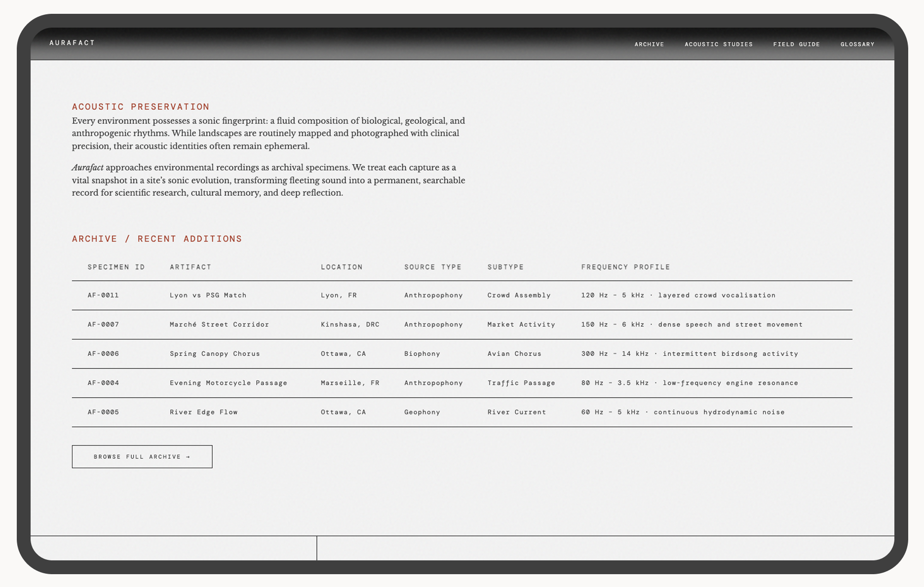Screen dimensions: 924x587
Task: Click the LOCATION column header
Action: point(342,267)
